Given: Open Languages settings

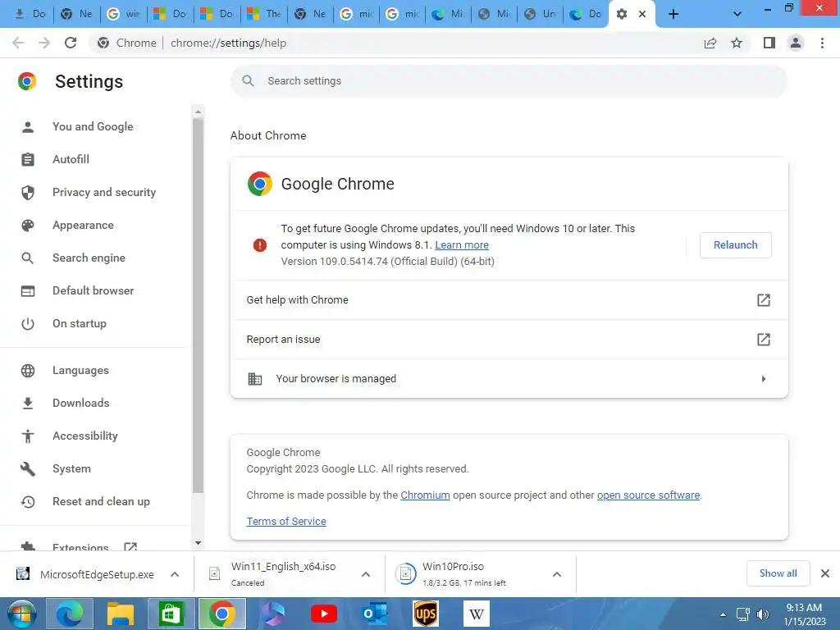Looking at the screenshot, I should pyautogui.click(x=80, y=370).
